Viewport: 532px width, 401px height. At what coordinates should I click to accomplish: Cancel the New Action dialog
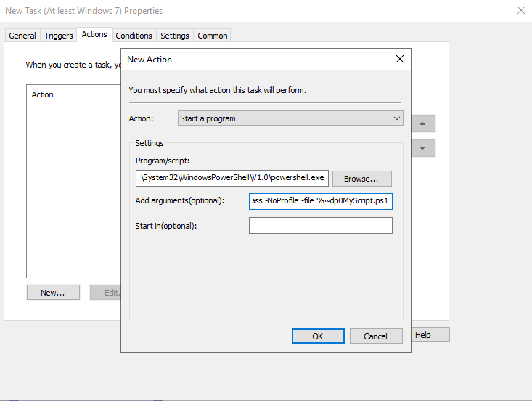tap(376, 336)
